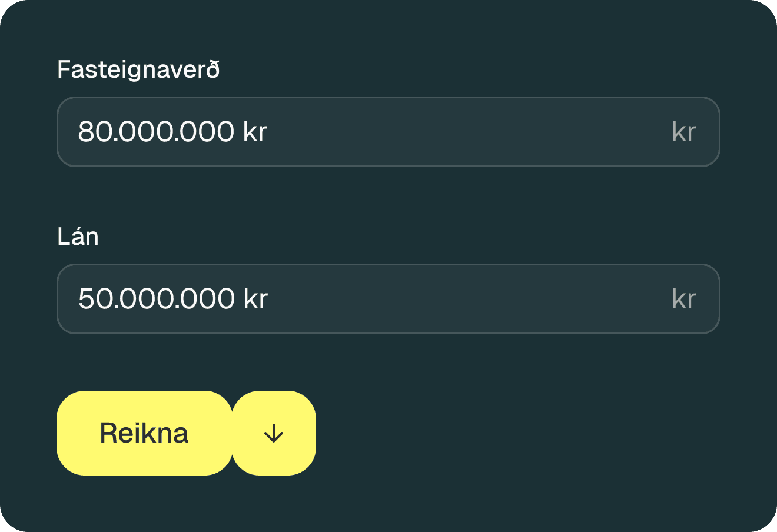
Task: Select the Fasteignaverð label text
Action: coord(138,69)
